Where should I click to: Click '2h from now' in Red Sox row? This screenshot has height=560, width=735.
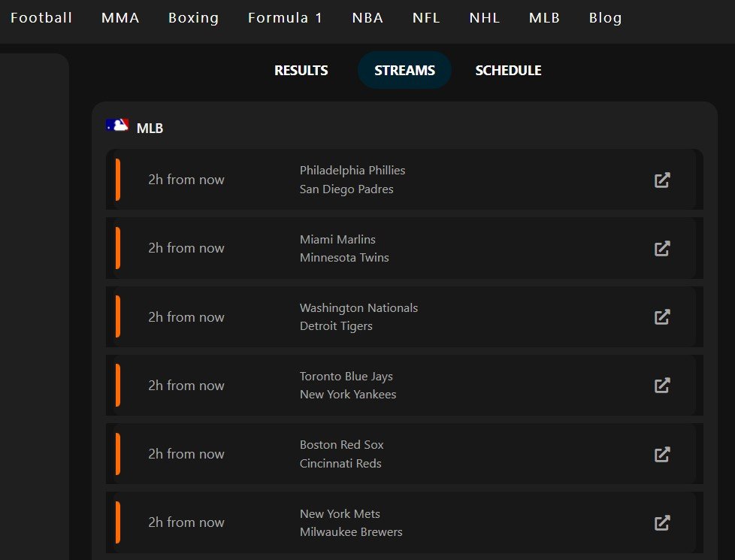[186, 454]
